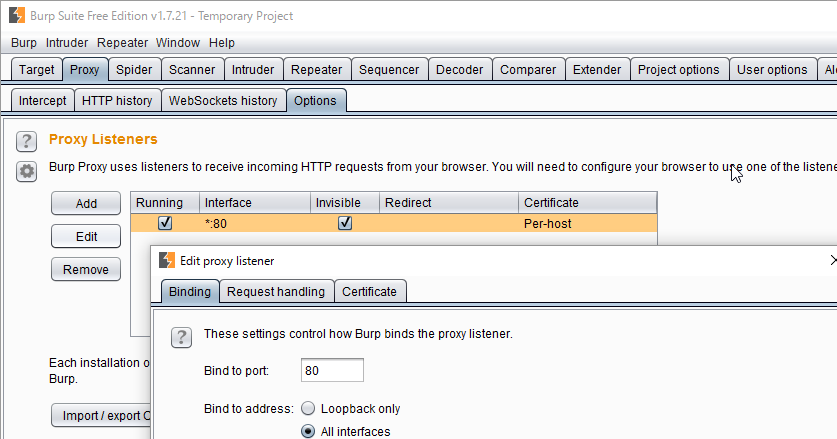
Task: Switch to the Scanner tab
Action: (x=192, y=69)
